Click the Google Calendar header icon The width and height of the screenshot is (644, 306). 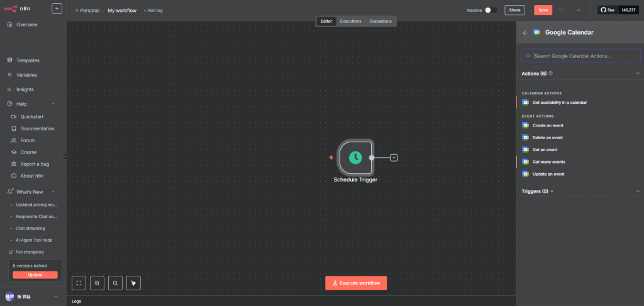coord(536,33)
